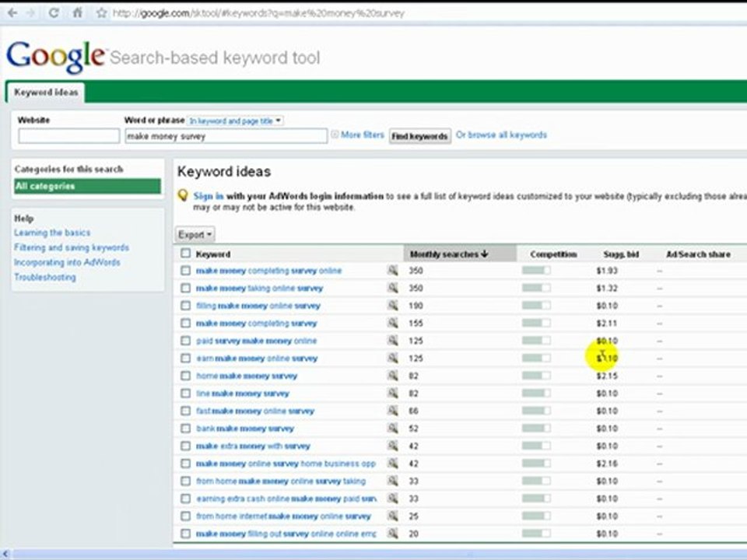Tick checkbox for 'paid survey make money online'
Viewport: 747px width, 560px height.
coord(185,341)
